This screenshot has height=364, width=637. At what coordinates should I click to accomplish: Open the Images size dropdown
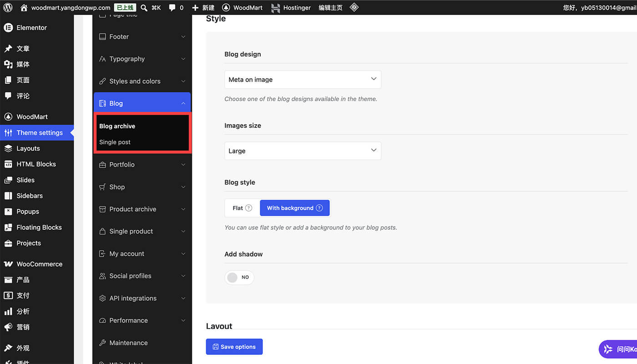click(x=303, y=151)
